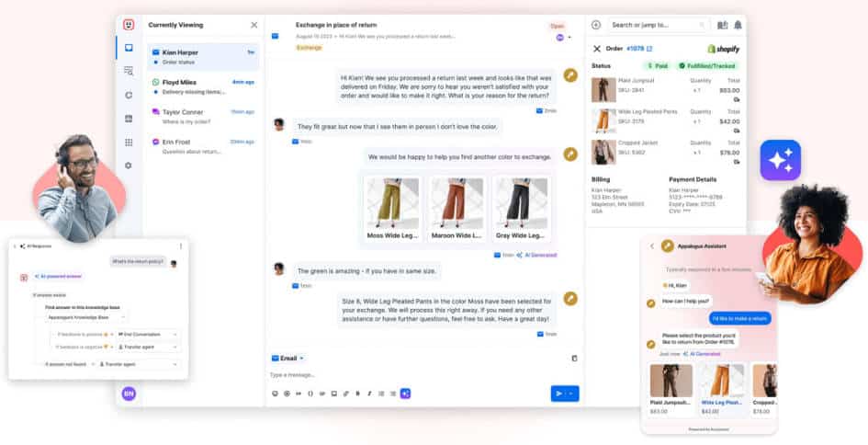Image resolution: width=868 pixels, height=445 pixels.
Task: Insert code braces from the composer toolbar
Action: click(310, 394)
